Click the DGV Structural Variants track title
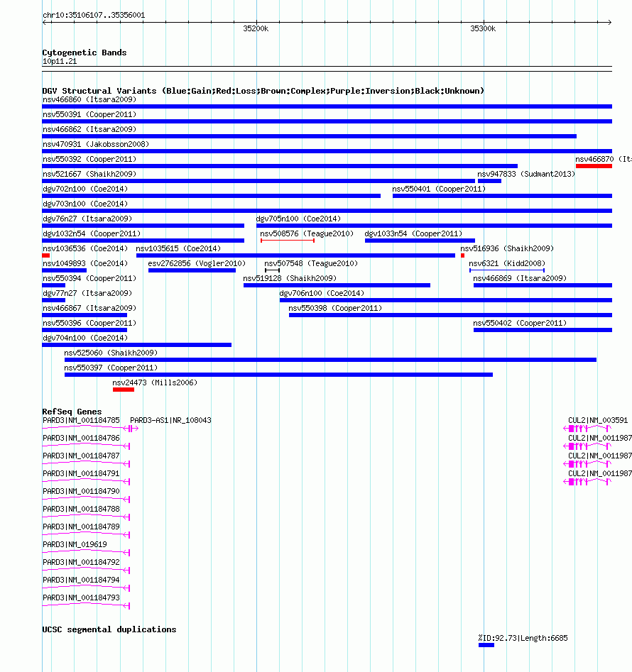Screen dimensions: 632x672 click(263, 91)
